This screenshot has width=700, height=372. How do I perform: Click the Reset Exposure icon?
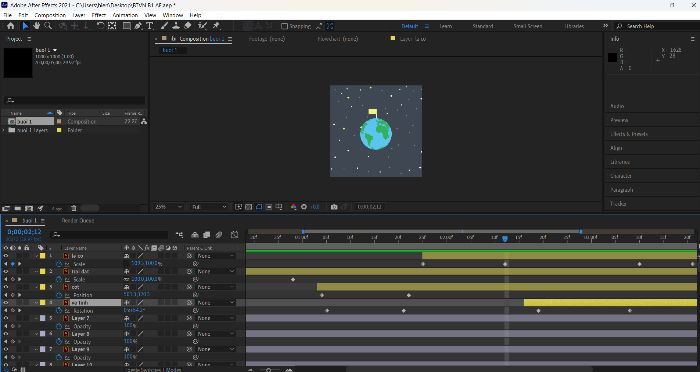point(304,207)
